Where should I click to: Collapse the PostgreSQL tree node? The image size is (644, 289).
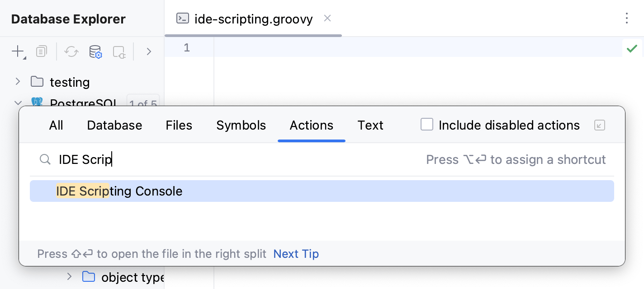point(17,103)
